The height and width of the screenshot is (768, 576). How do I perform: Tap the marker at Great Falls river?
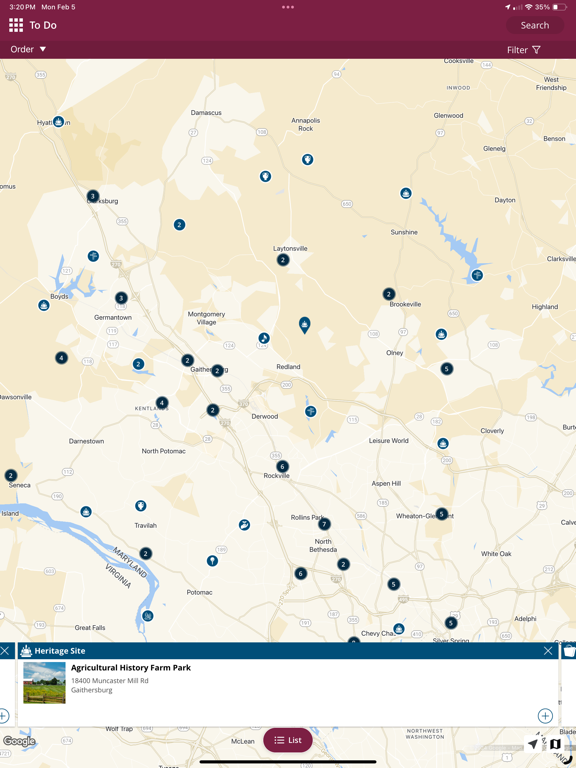(147, 616)
